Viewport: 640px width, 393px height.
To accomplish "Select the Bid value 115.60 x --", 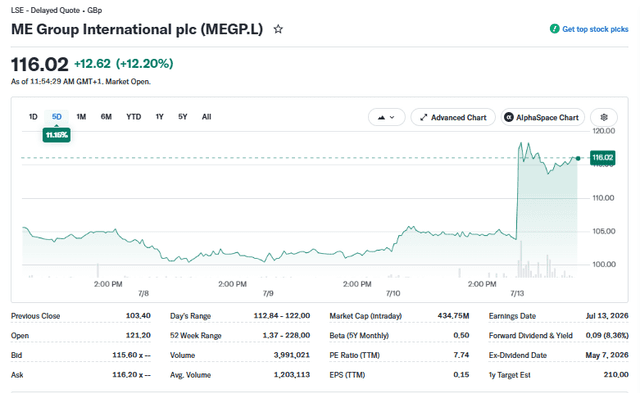I will pos(131,355).
